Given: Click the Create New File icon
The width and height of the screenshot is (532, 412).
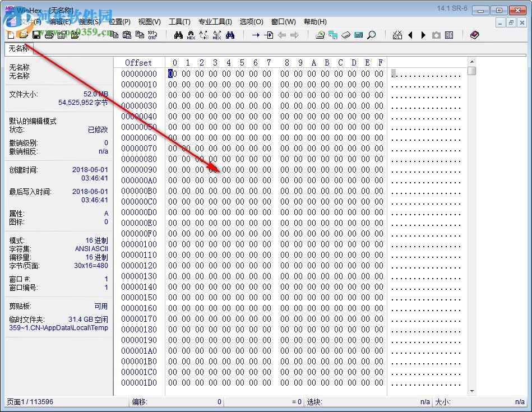Looking at the screenshot, I should point(11,35).
